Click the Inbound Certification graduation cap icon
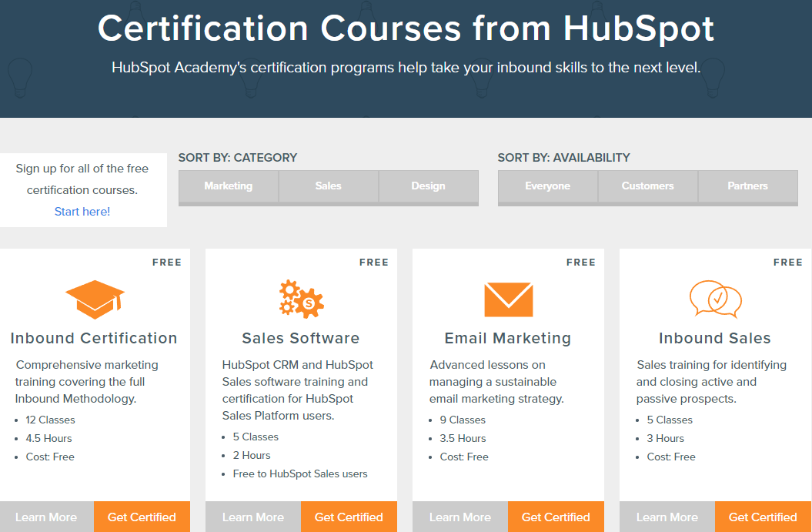This screenshot has width=812, height=532. pos(94,299)
